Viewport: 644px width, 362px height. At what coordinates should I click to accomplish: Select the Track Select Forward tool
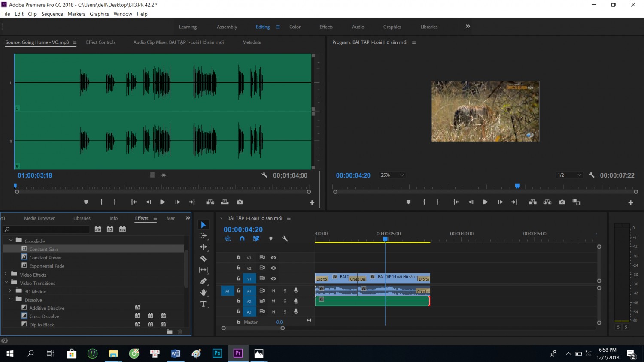[x=204, y=236]
